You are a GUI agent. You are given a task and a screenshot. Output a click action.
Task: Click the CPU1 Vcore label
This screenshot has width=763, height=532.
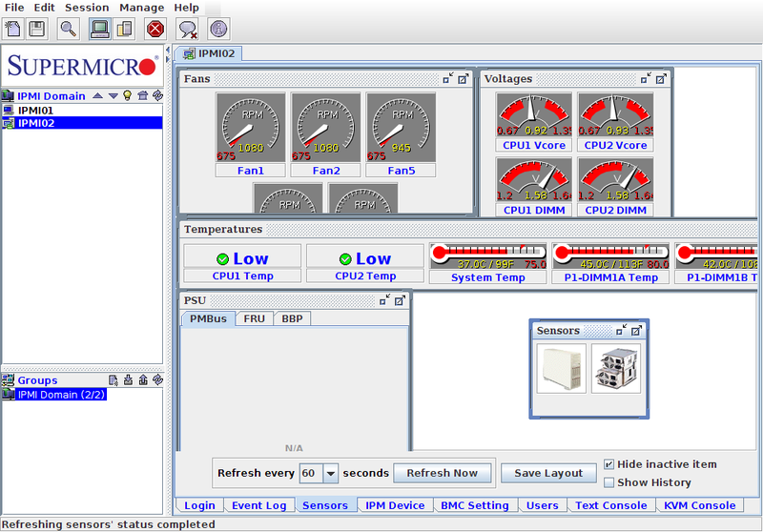pyautogui.click(x=534, y=145)
